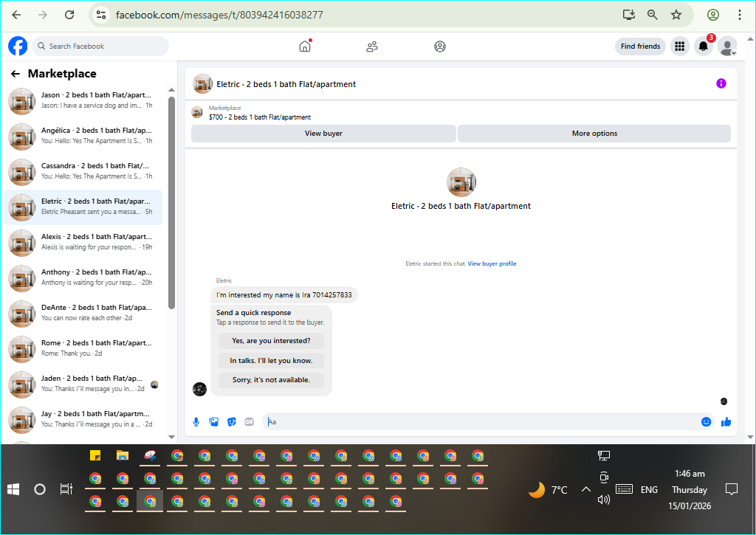Open Task View on the taskbar
The height and width of the screenshot is (535, 756).
point(66,490)
